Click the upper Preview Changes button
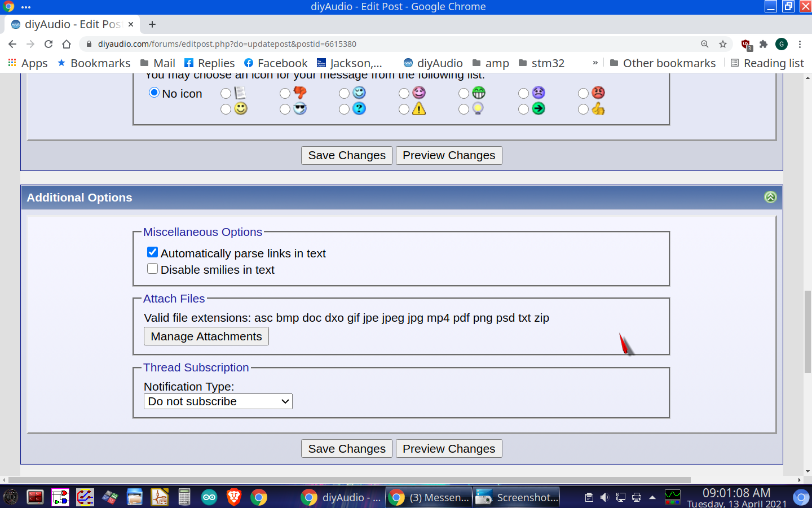This screenshot has height=508, width=812. tap(449, 155)
